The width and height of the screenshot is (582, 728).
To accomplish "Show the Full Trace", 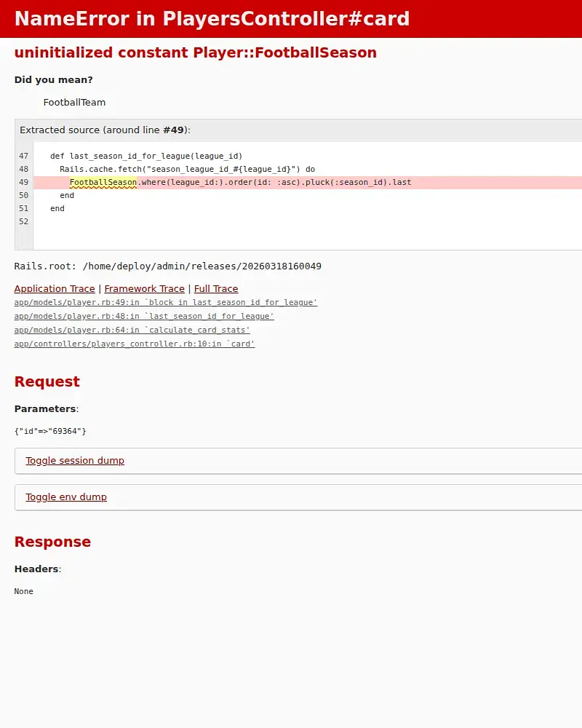I will click(216, 289).
